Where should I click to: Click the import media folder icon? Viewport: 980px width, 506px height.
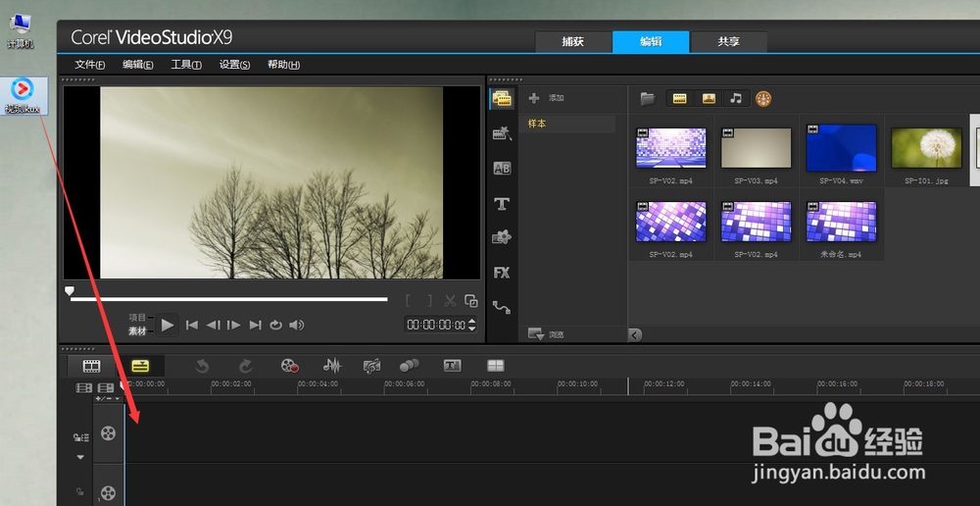click(648, 98)
